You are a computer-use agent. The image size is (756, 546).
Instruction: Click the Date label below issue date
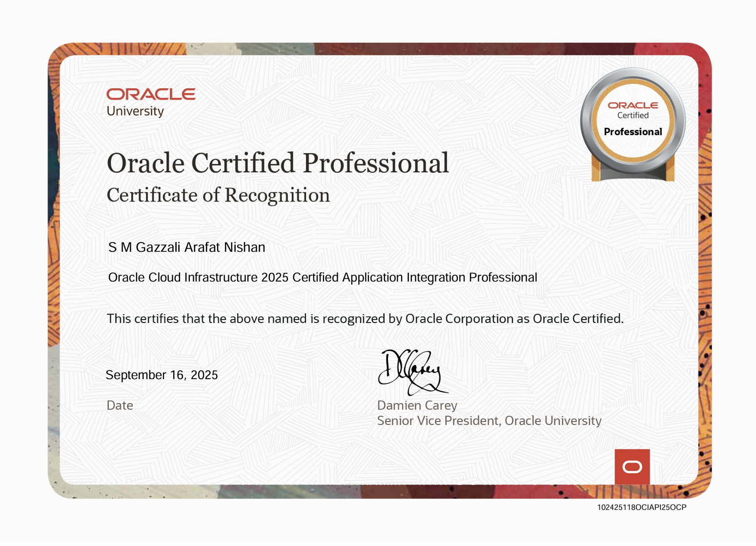coord(120,405)
